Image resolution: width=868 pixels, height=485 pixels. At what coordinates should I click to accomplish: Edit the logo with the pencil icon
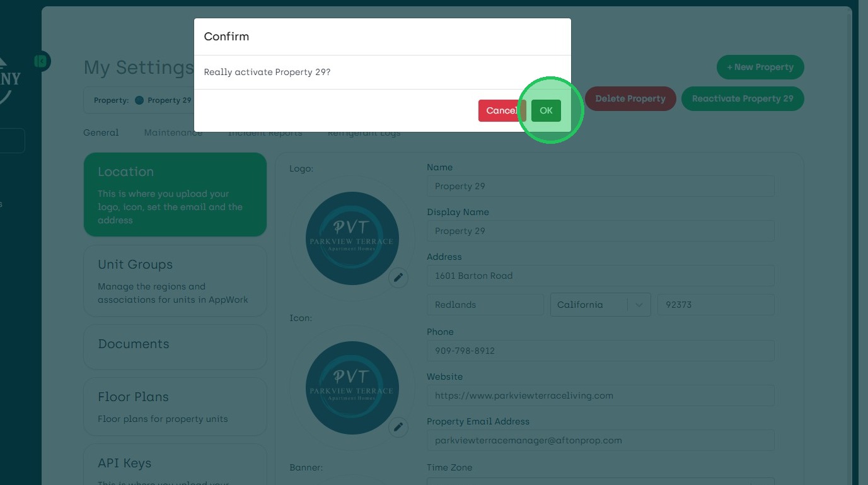coord(398,278)
